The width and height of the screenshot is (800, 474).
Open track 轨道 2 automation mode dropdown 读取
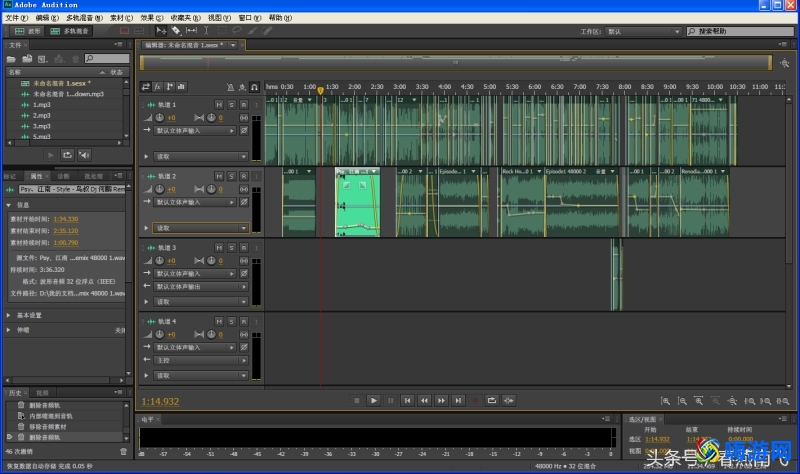pyautogui.click(x=200, y=228)
